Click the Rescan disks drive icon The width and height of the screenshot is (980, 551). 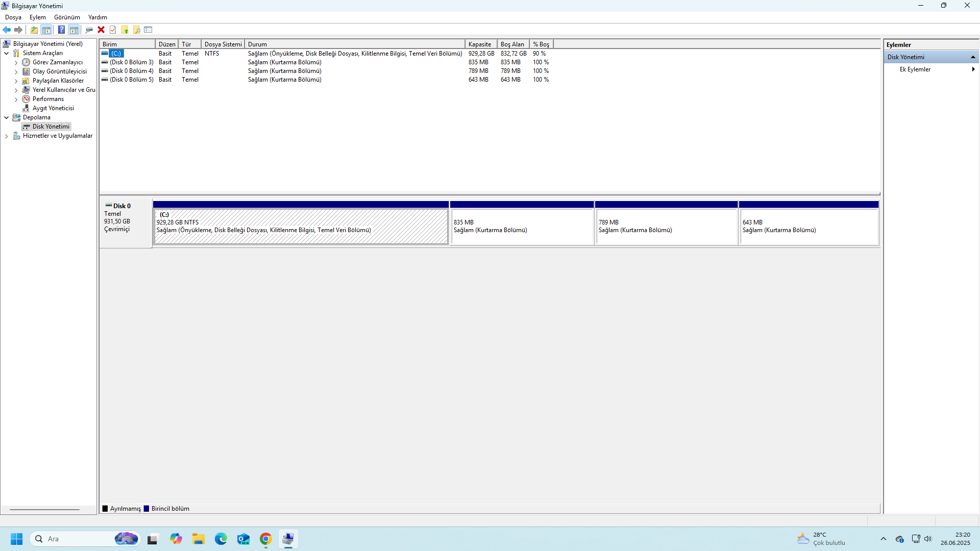click(89, 30)
